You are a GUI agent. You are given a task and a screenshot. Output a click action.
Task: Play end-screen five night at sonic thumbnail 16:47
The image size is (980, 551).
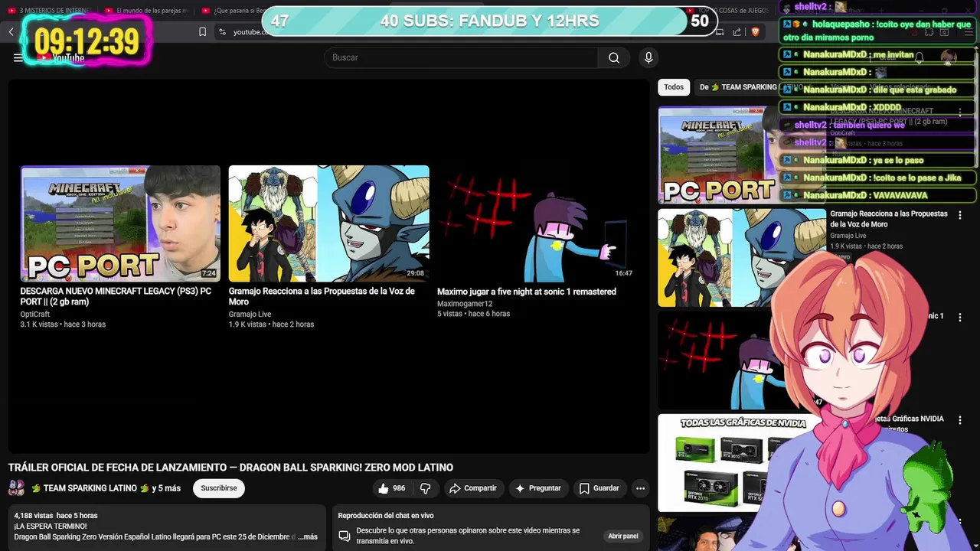point(537,223)
